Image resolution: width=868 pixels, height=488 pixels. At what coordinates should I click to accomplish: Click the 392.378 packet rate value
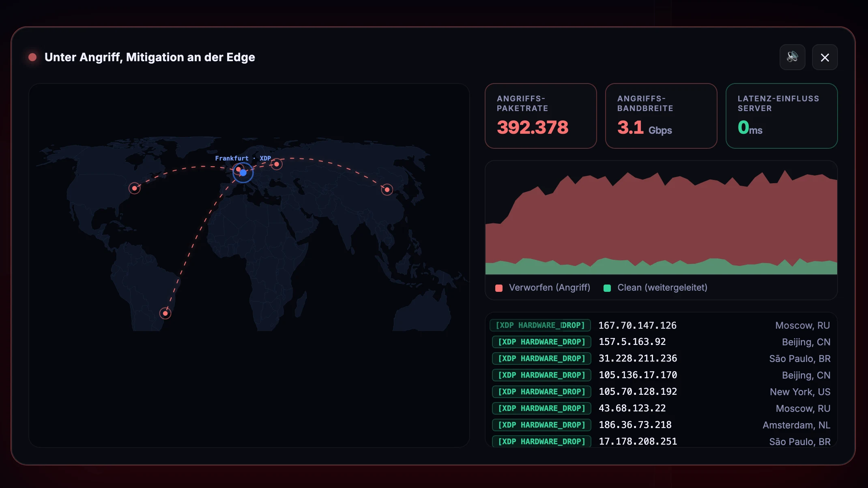tap(533, 128)
